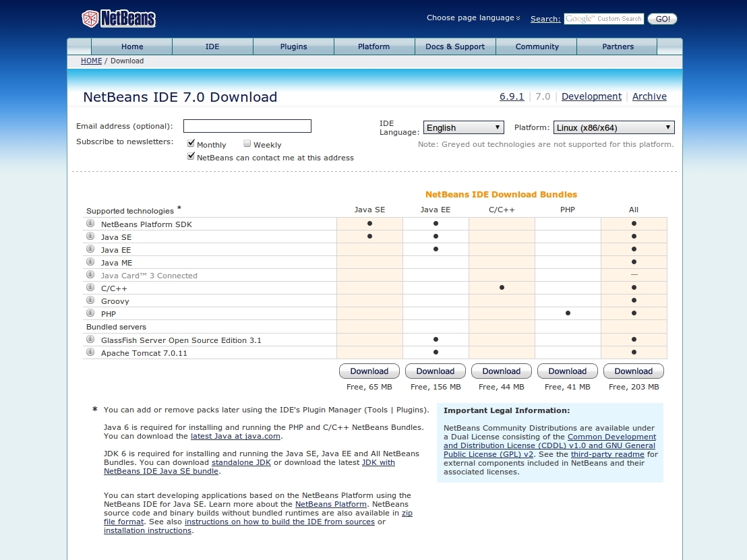Click the GO! search button
The height and width of the screenshot is (560, 747).
click(x=662, y=19)
